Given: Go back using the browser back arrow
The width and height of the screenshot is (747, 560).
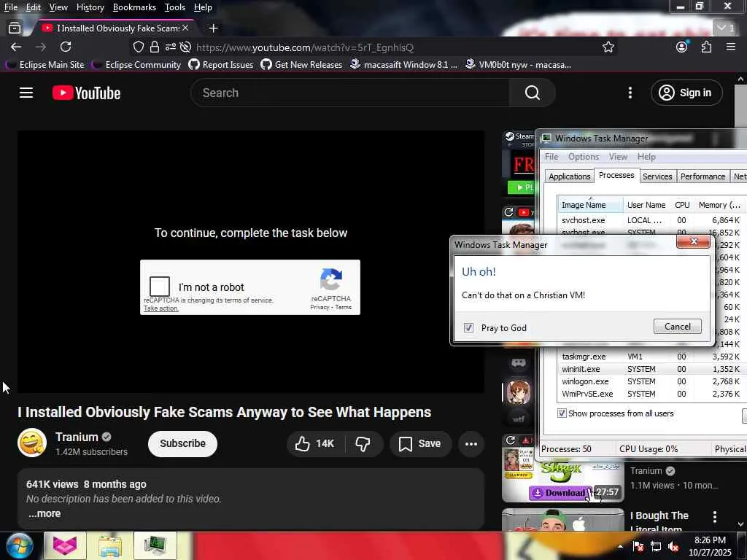Looking at the screenshot, I should 16,47.
